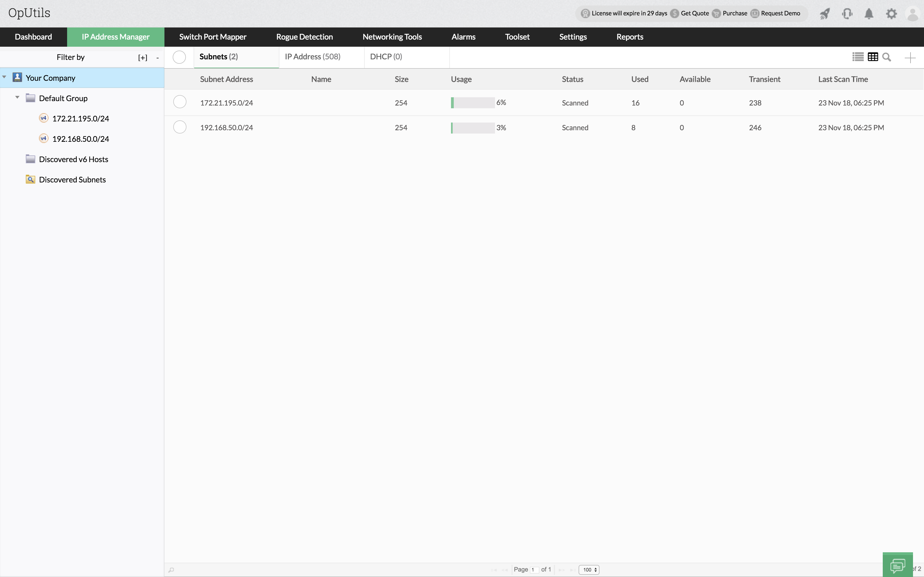Select the 192.168.50.0/24 row radio button

click(x=180, y=127)
